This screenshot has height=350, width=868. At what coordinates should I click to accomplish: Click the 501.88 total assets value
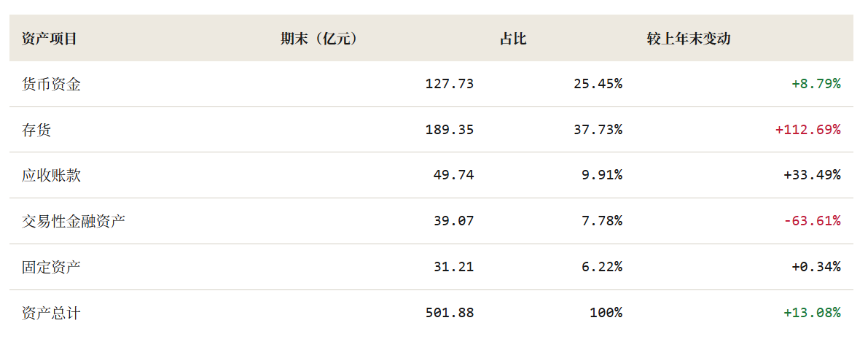[x=450, y=313]
